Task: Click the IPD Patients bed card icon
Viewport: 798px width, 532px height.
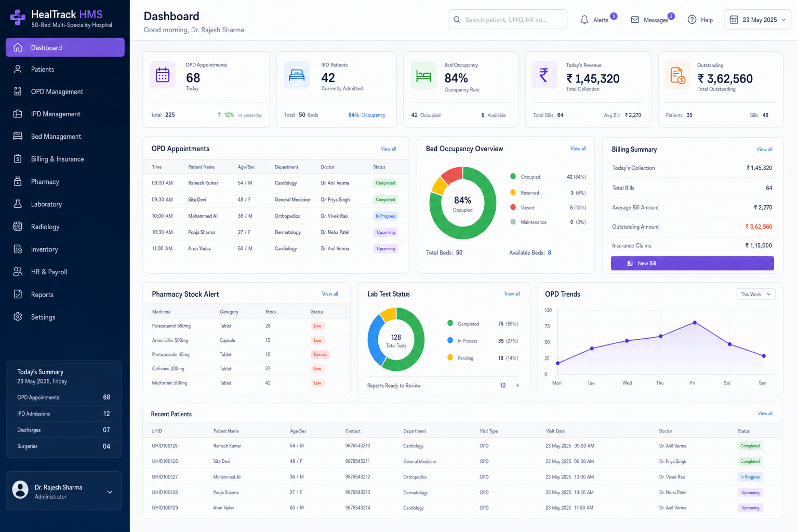Action: [297, 75]
